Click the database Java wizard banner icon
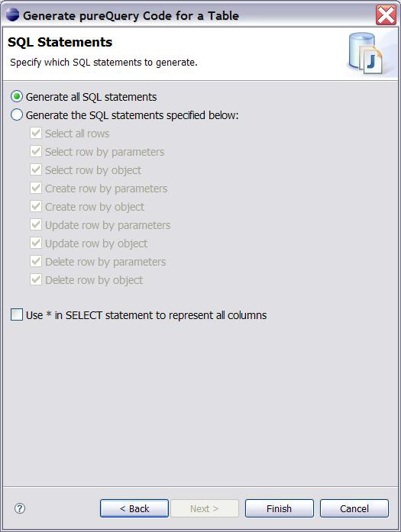Viewport: 401px width, 532px height. [x=365, y=53]
